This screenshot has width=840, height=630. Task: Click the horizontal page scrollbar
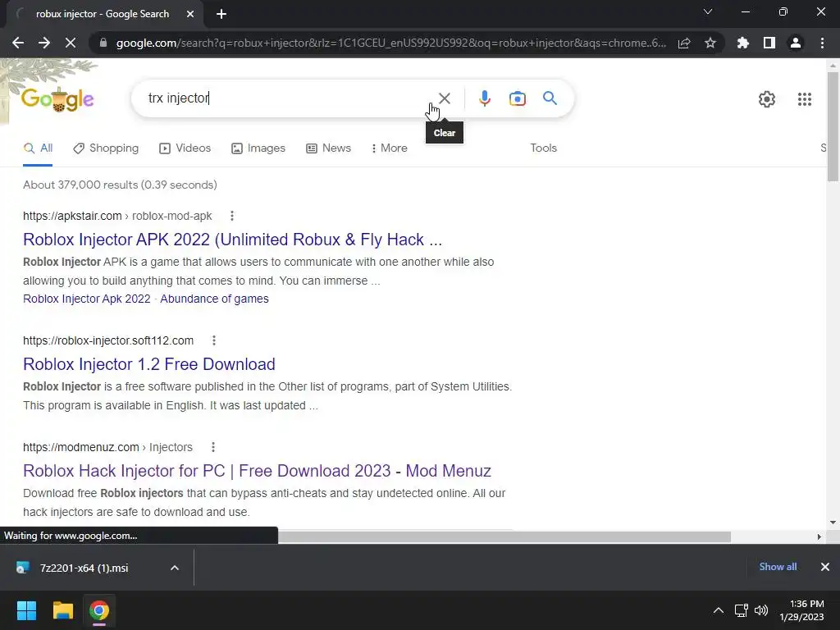(x=504, y=536)
